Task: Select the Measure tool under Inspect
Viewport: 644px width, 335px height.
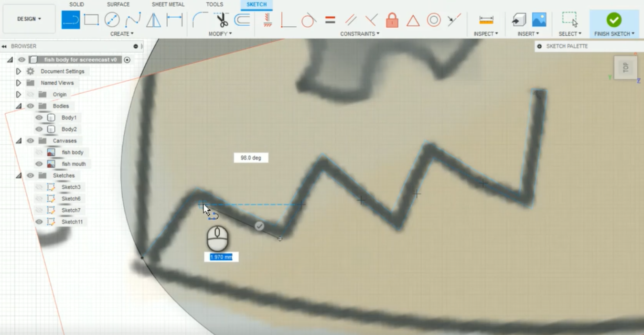Action: coord(486,20)
